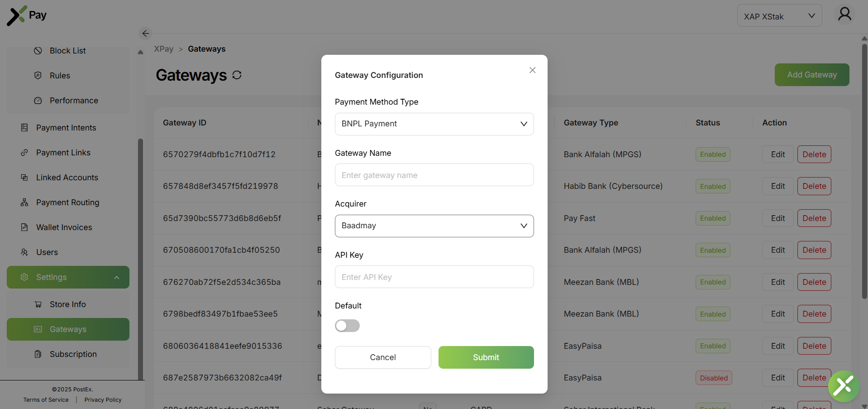Click the Privacy Policy footer link
This screenshot has height=409, width=868.
(x=103, y=400)
